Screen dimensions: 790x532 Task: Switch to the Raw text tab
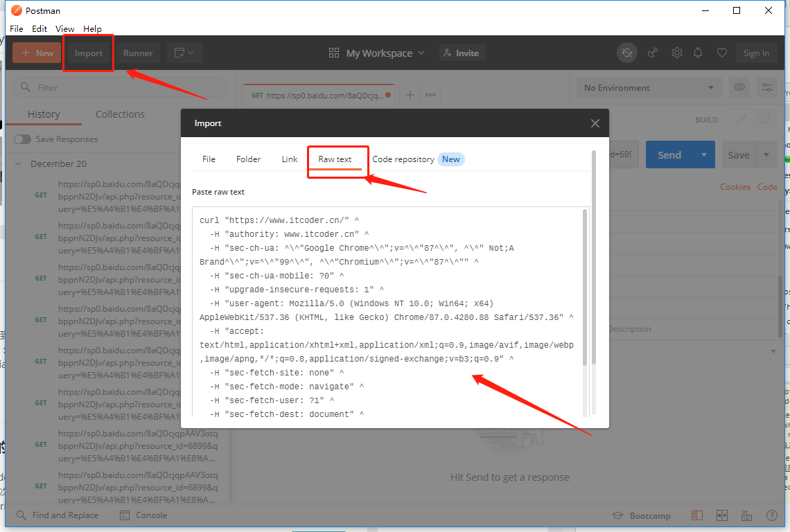(x=335, y=159)
